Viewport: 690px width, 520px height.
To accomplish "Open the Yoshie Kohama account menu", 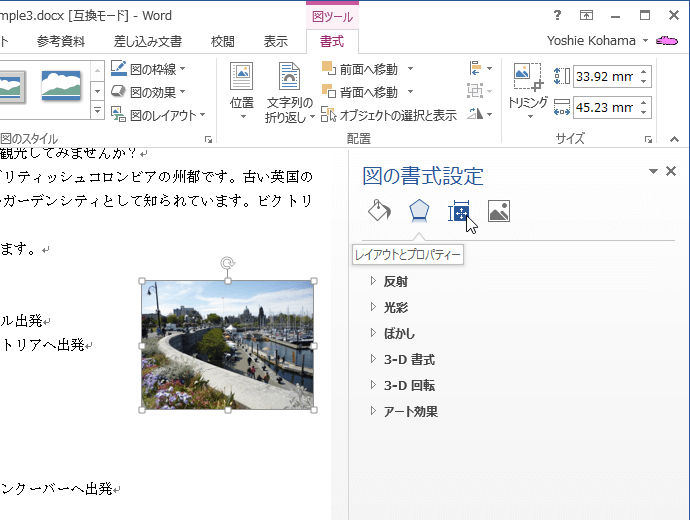I will pyautogui.click(x=598, y=40).
